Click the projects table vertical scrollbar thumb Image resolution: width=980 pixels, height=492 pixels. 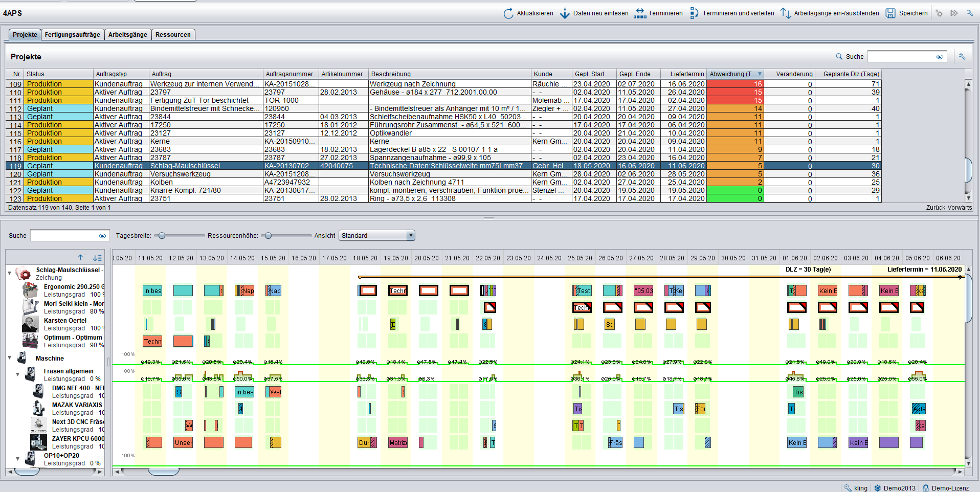tap(968, 170)
